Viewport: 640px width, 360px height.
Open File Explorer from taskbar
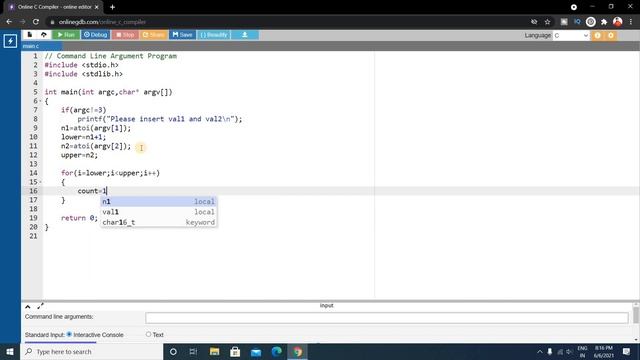click(214, 351)
